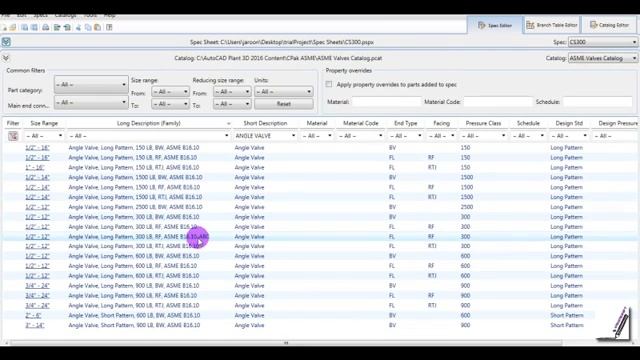Open the ANGLE VALVE short description filter
The height and width of the screenshot is (360, 640).
pyautogui.click(x=264, y=136)
